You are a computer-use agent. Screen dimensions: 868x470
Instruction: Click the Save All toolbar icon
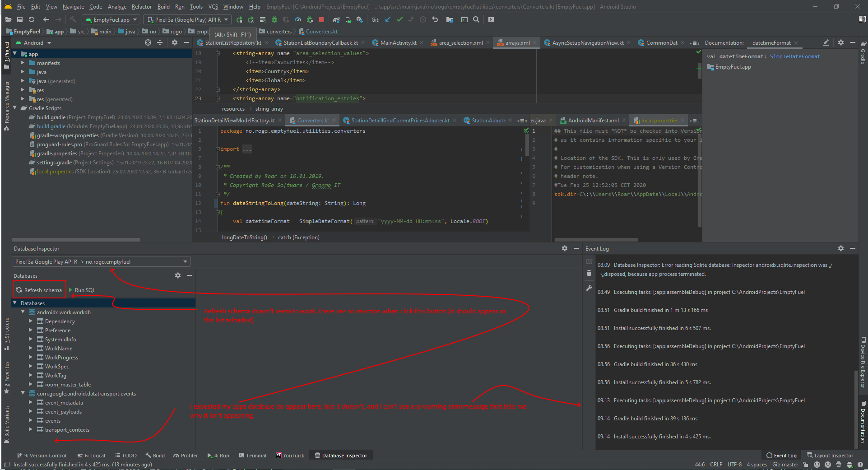20,19
